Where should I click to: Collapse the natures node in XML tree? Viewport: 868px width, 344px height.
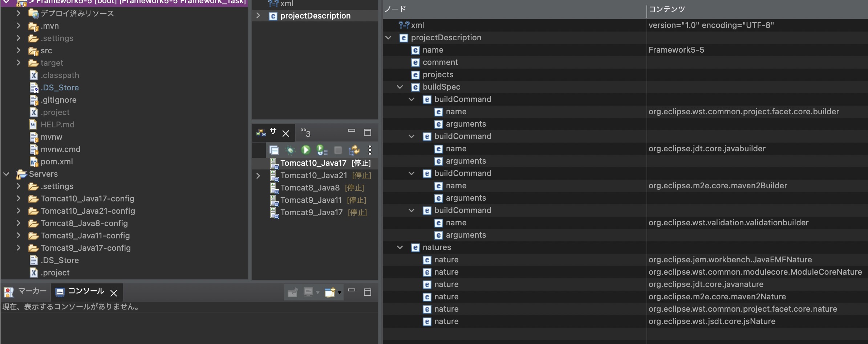click(400, 247)
